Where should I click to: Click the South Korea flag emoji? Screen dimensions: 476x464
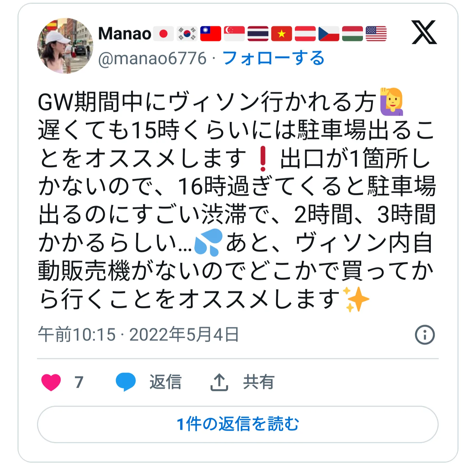[187, 34]
